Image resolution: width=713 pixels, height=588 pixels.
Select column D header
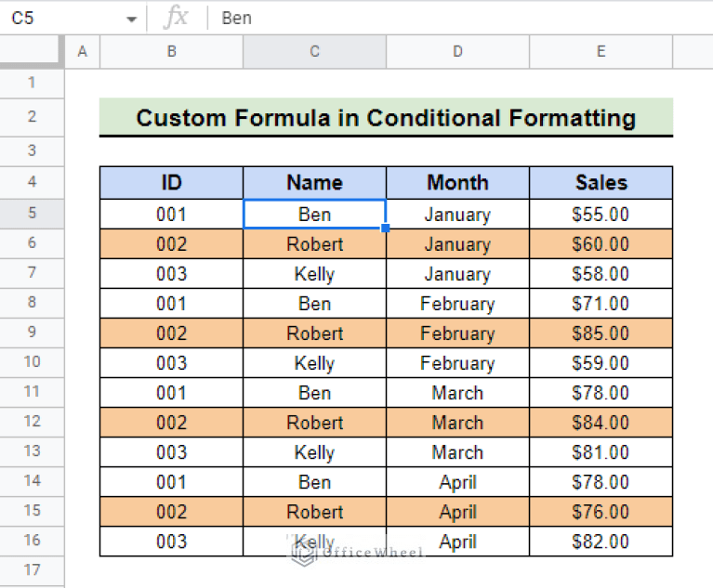tap(457, 51)
